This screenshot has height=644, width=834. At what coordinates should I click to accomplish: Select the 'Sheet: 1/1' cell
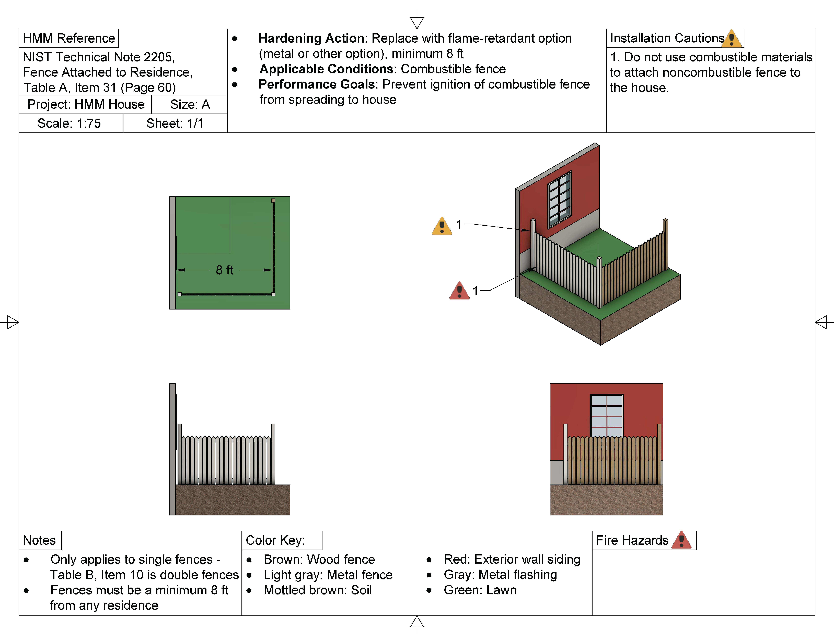pyautogui.click(x=175, y=123)
